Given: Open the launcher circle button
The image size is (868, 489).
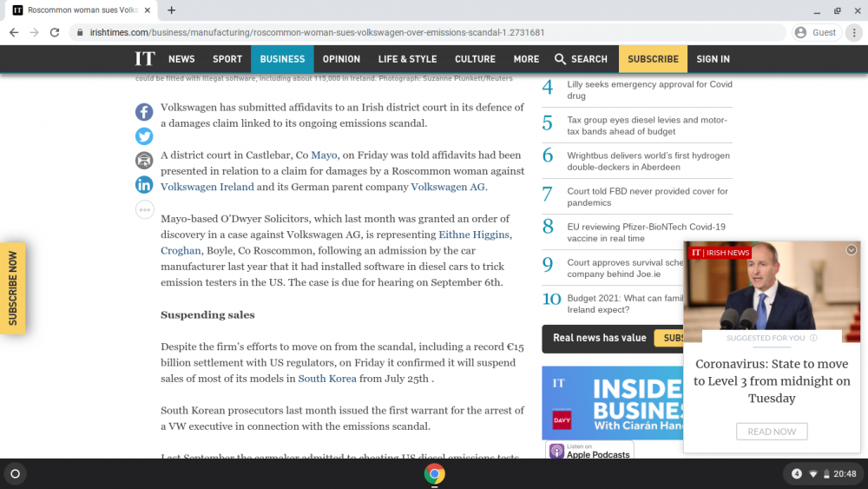Looking at the screenshot, I should (15, 474).
